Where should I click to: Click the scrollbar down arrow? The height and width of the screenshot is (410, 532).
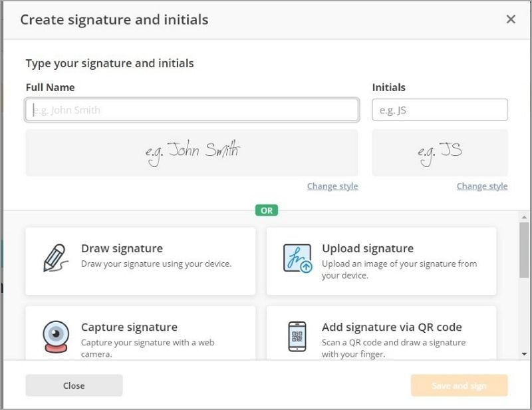click(x=524, y=354)
